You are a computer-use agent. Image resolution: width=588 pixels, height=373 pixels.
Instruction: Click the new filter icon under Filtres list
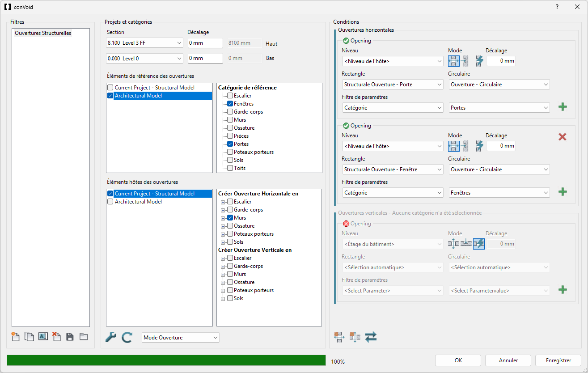(x=16, y=337)
